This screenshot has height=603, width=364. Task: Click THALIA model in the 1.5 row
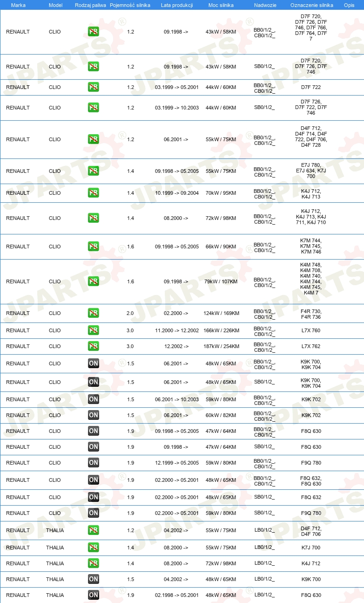click(55, 579)
